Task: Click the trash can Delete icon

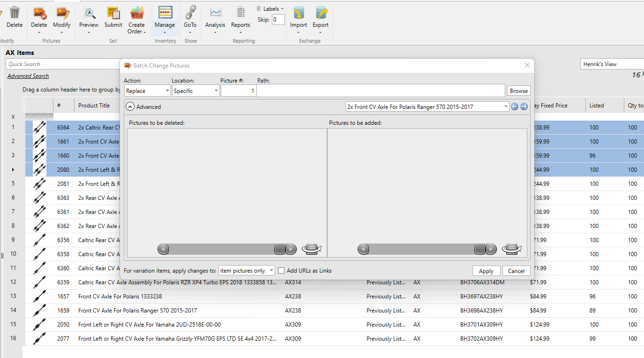Action: (15, 13)
